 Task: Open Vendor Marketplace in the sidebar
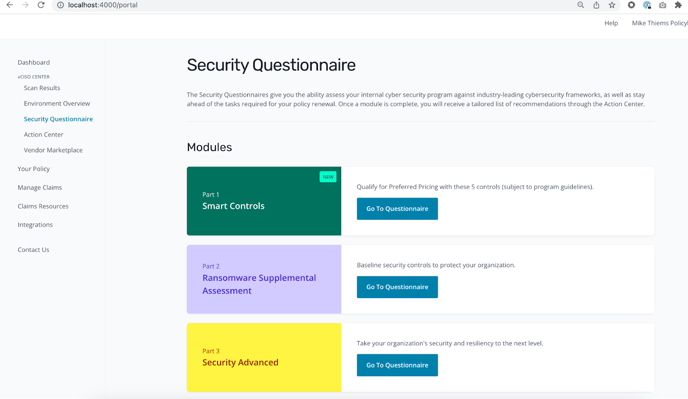pos(53,150)
